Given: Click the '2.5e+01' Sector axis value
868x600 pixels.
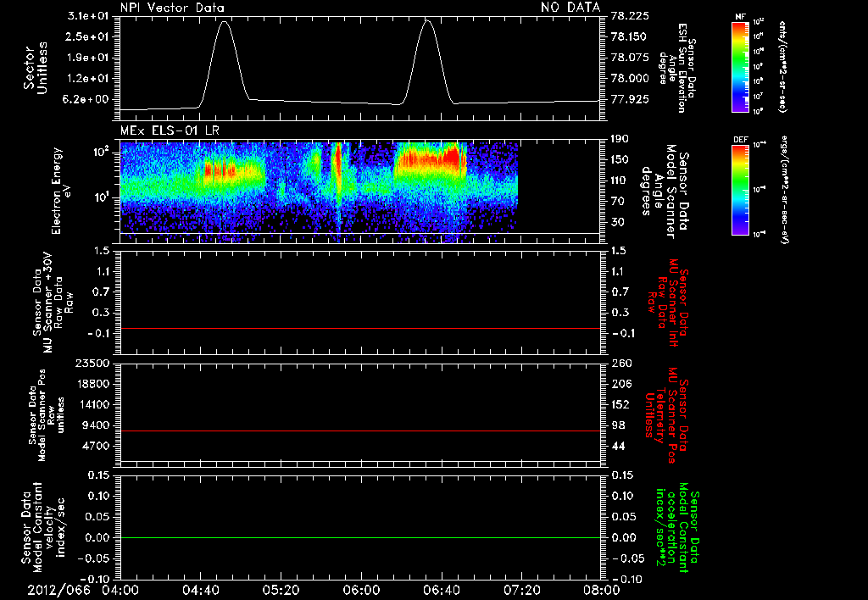Looking at the screenshot, I should 88,36.
